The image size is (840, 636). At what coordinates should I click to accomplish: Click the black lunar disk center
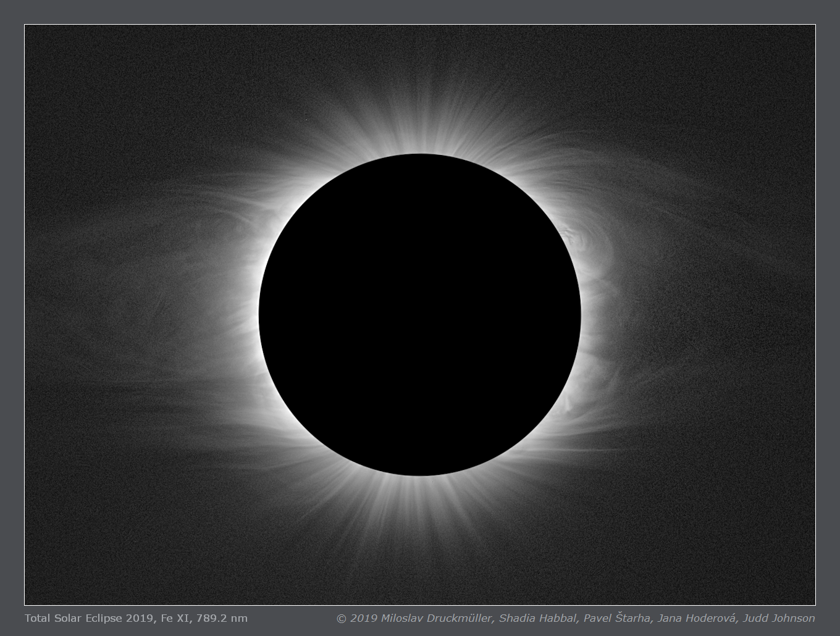pos(419,314)
